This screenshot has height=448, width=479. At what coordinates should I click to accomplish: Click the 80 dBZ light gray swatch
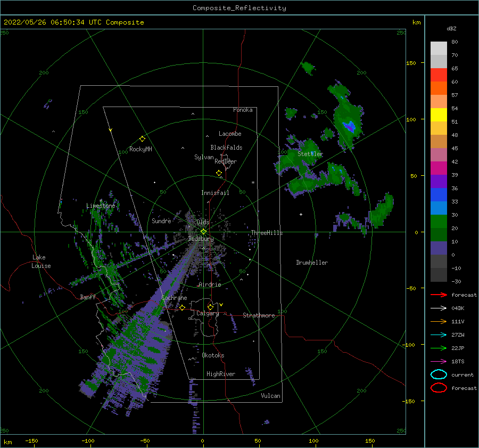[439, 48]
